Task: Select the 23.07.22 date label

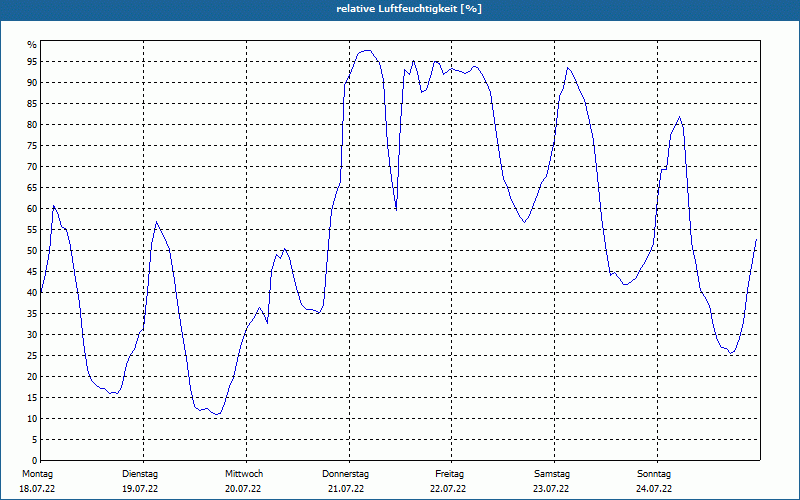Action: pos(551,489)
